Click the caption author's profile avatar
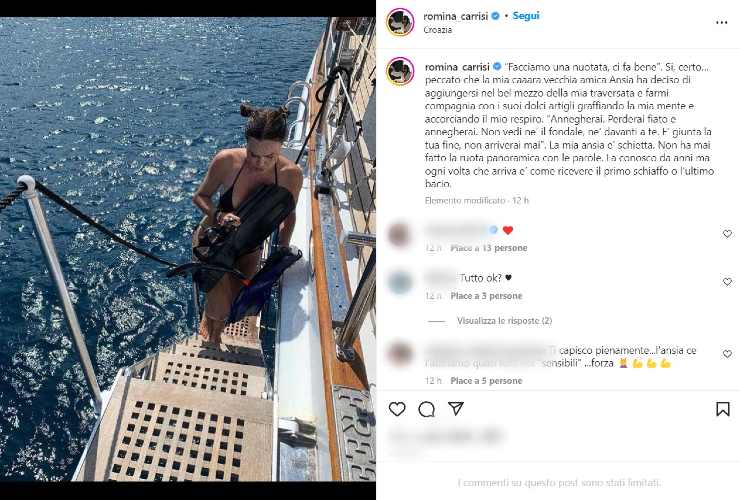Viewport: 740px width, 500px height. 400,71
